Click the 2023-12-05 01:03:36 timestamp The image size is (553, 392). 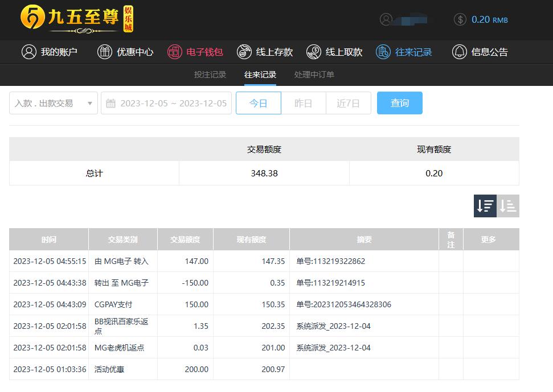click(x=50, y=369)
